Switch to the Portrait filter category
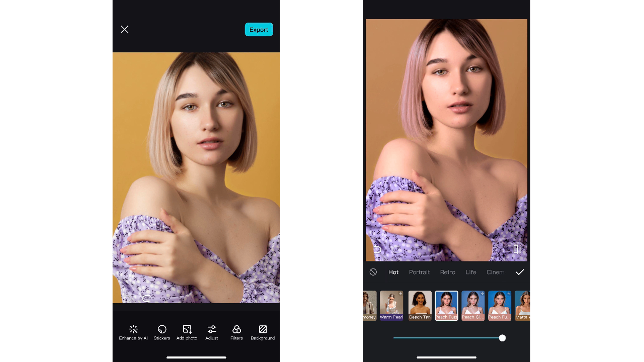Screen dimensions: 644x362 [419, 272]
